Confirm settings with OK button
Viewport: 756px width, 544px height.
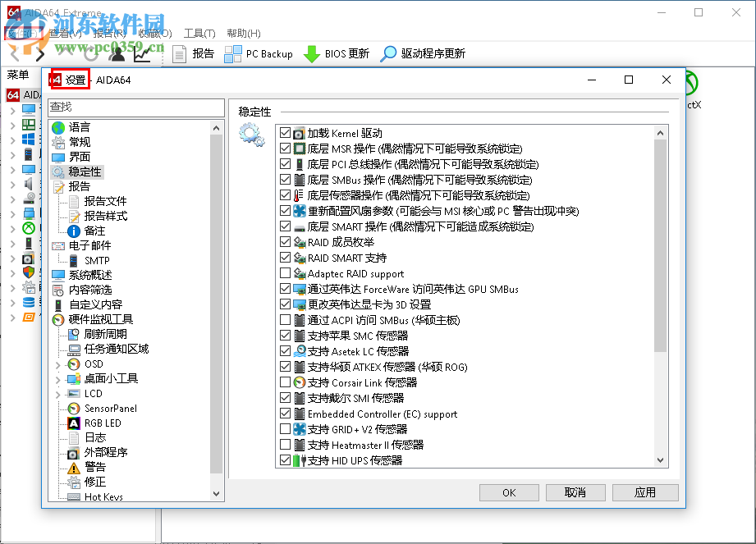509,492
